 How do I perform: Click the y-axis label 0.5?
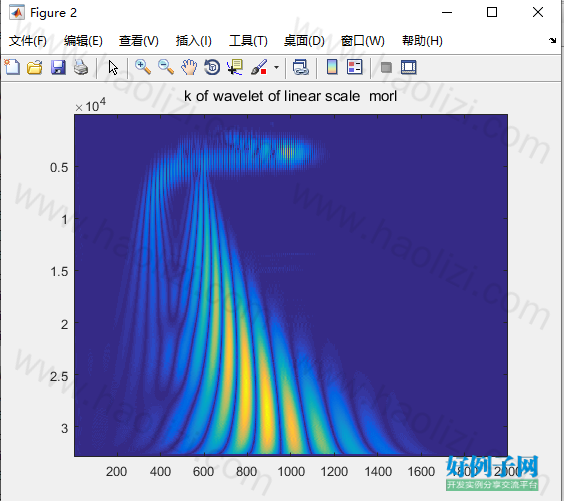tap(59, 167)
